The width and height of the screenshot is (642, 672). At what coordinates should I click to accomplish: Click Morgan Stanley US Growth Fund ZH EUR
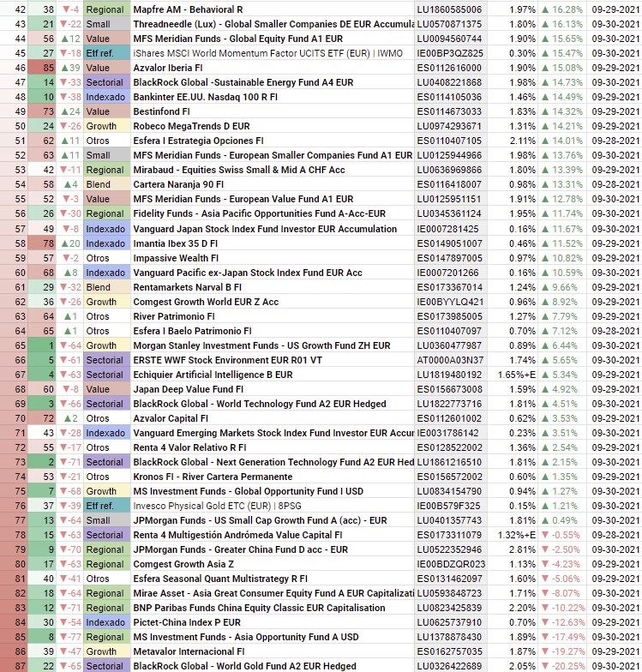click(x=273, y=345)
